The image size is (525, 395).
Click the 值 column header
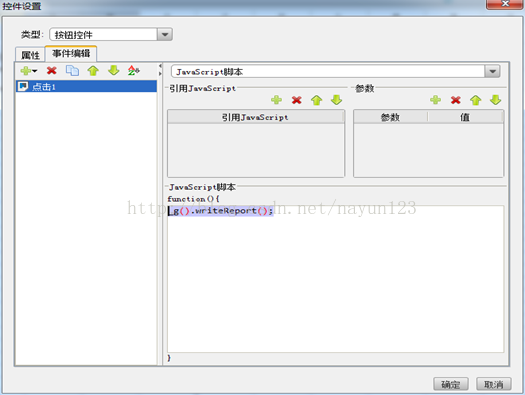[465, 117]
